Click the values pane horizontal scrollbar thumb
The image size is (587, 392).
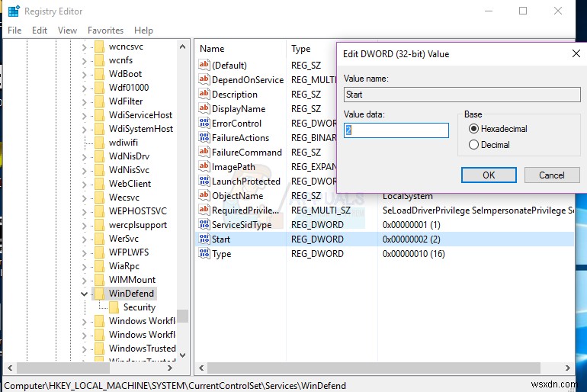[x=374, y=368]
